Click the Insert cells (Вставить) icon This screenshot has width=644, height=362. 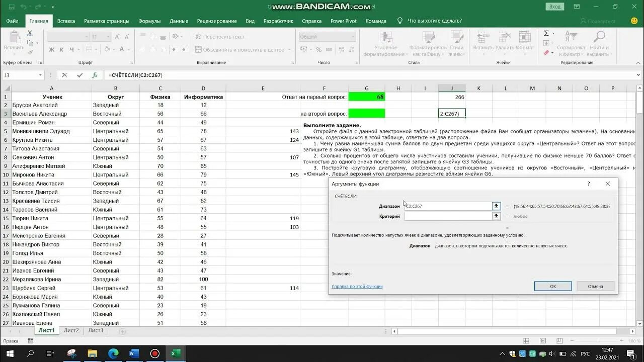click(483, 37)
